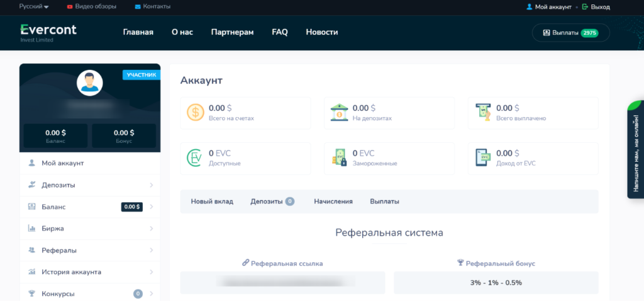The image size is (644, 301).
Task: Open the FAQ menu item
Action: [280, 32]
